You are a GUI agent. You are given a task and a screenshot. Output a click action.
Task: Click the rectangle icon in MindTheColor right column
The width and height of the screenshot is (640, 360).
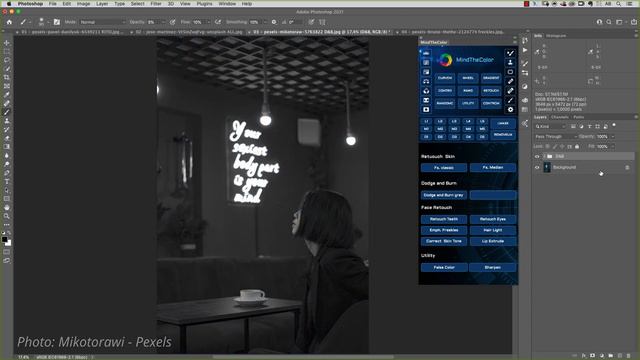[x=510, y=72]
